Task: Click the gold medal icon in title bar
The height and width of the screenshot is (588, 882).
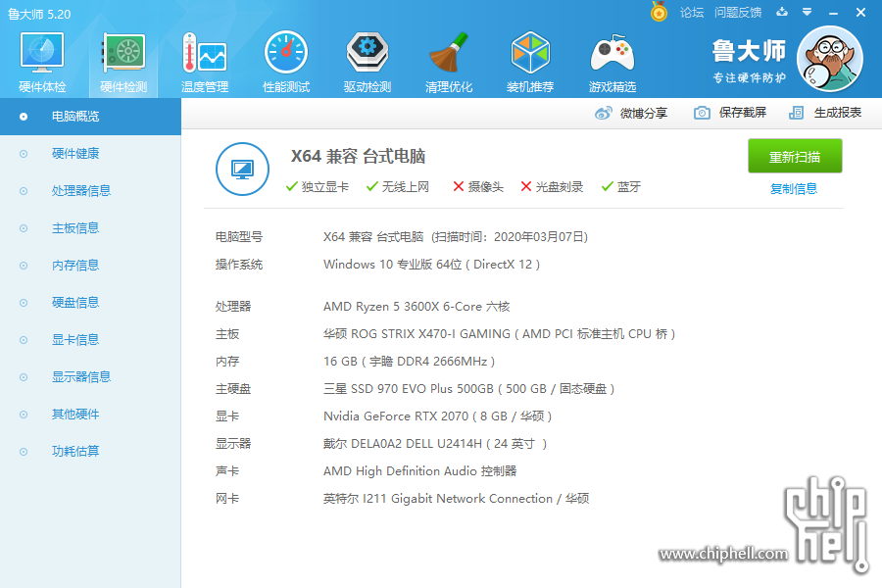Action: coord(660,13)
